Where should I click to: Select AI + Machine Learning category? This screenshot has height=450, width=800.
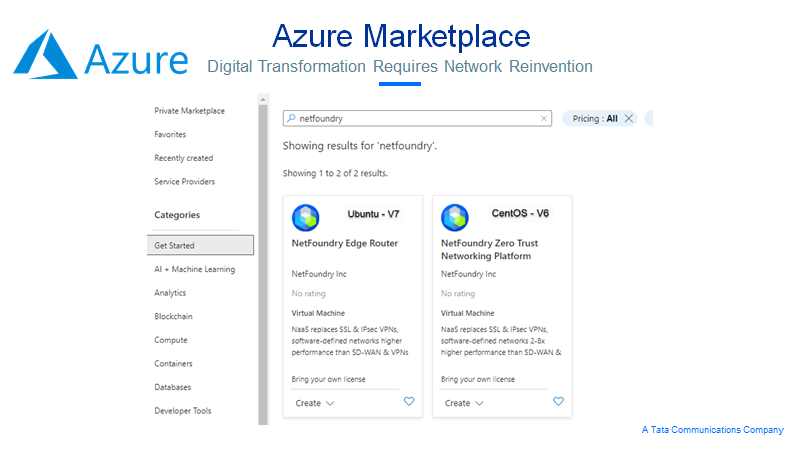click(x=195, y=269)
